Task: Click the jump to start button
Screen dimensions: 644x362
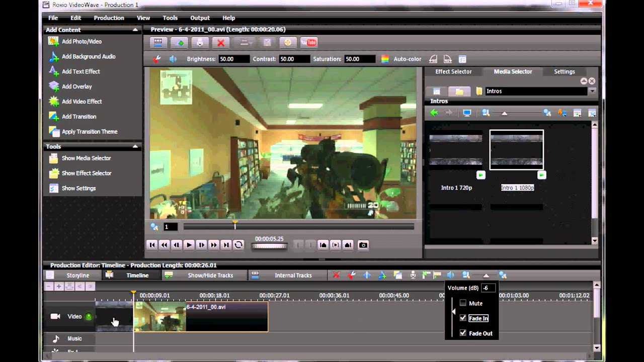Action: point(152,245)
